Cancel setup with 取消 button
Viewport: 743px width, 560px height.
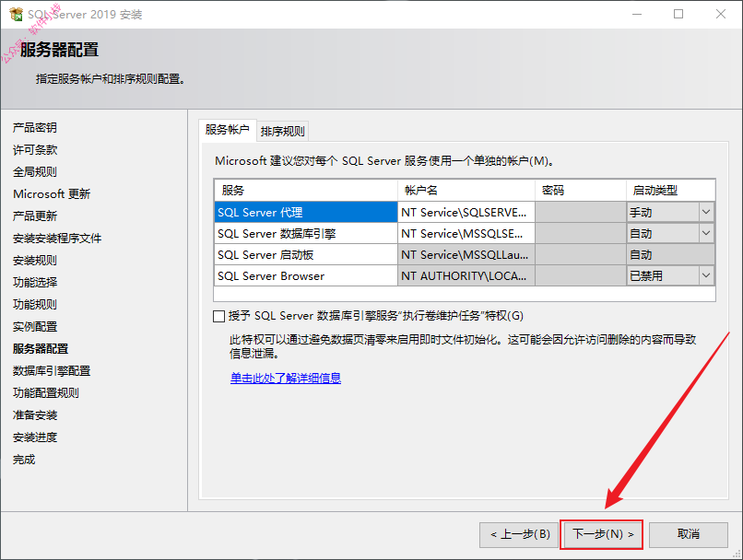pos(688,535)
